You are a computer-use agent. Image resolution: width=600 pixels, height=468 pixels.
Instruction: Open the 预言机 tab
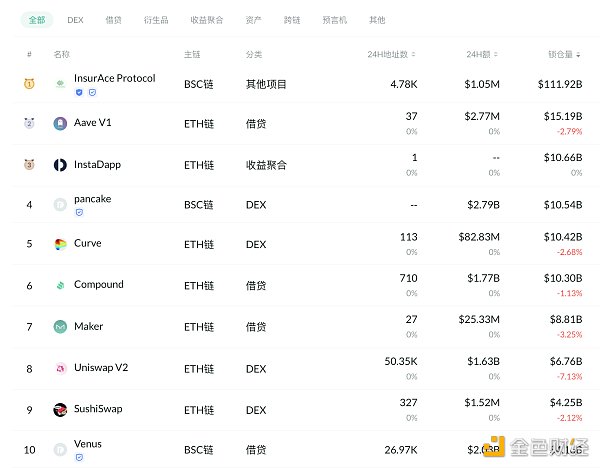pyautogui.click(x=335, y=20)
